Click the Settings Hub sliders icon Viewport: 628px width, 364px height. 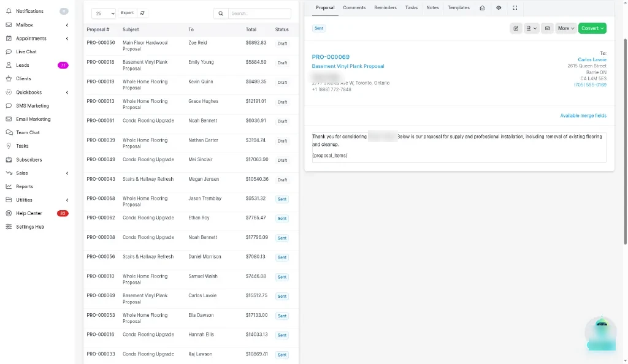pos(9,227)
